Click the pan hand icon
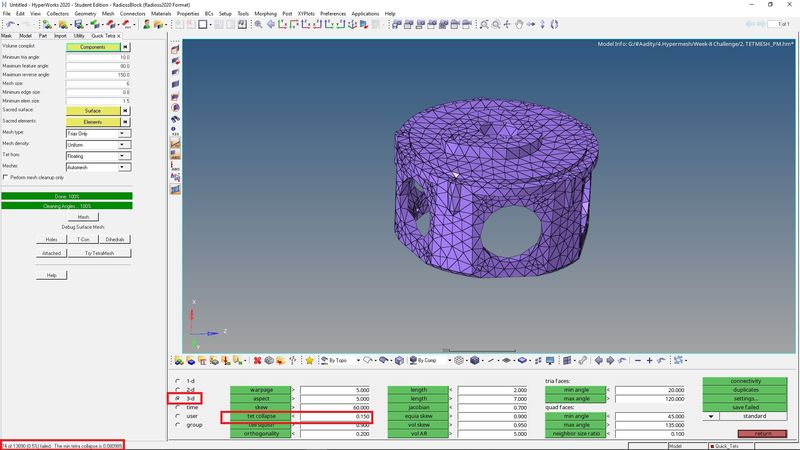This screenshot has height=450, width=800. 519,24
